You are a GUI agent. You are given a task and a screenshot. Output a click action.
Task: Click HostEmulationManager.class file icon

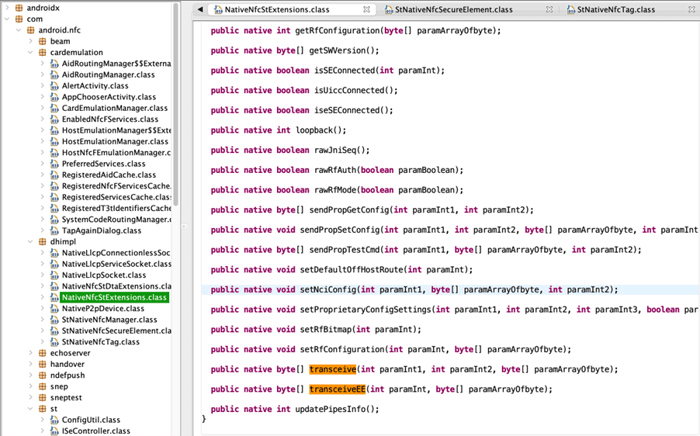click(x=54, y=141)
